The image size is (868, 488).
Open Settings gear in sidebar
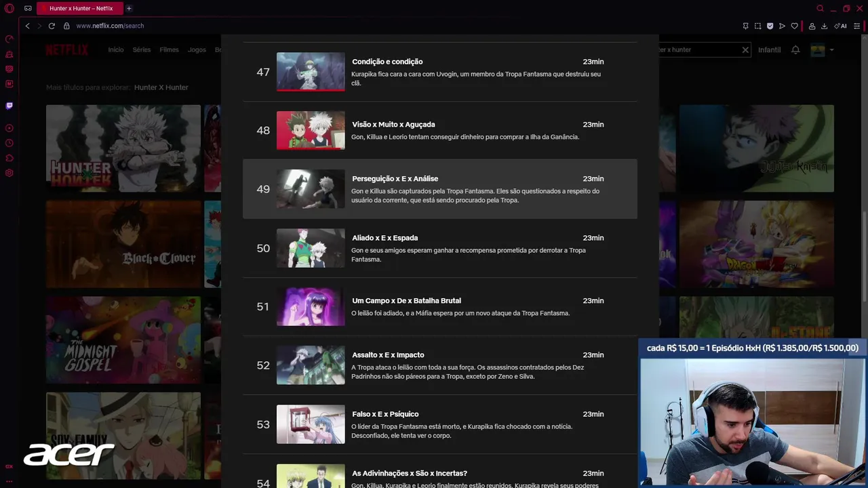coord(9,173)
